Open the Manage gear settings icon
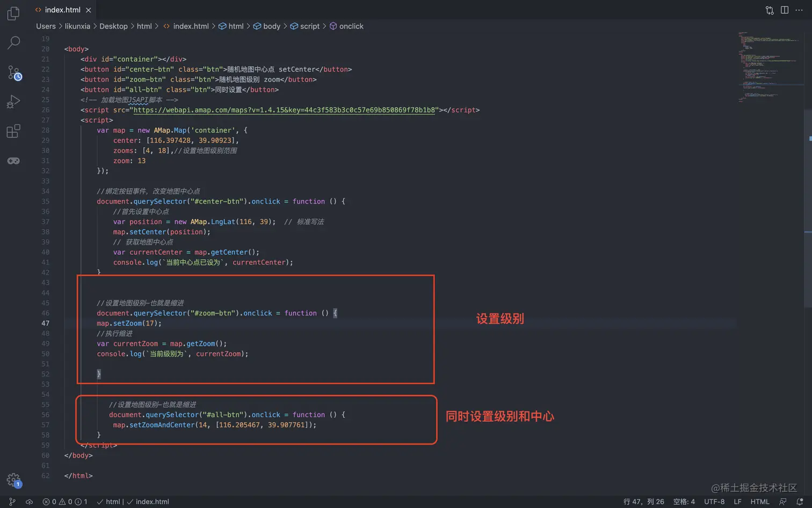 [13, 480]
